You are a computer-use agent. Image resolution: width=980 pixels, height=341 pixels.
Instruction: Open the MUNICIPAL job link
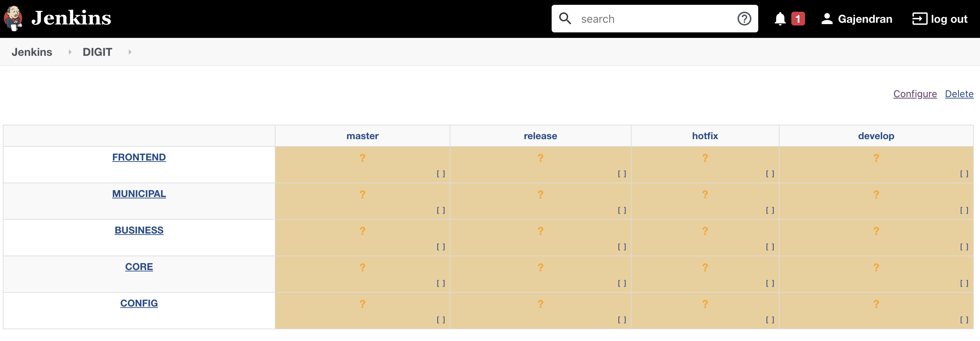point(139,194)
